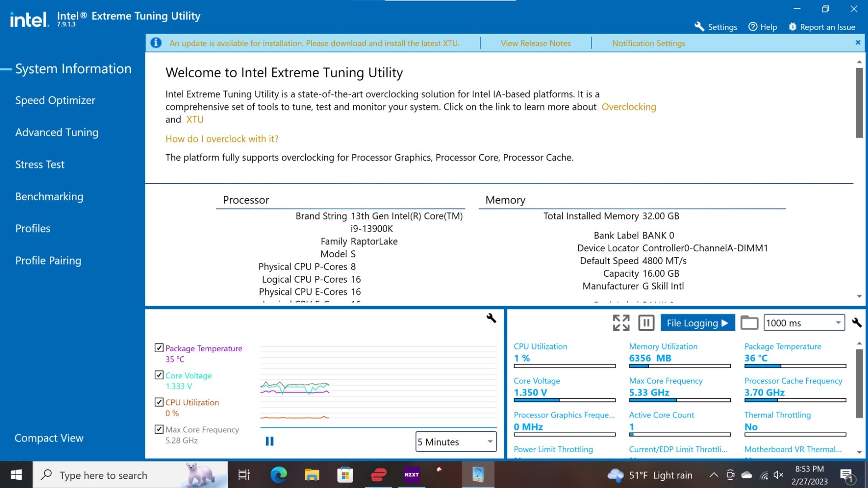The image size is (868, 488).
Task: Follow the Overclocking link
Action: (629, 107)
